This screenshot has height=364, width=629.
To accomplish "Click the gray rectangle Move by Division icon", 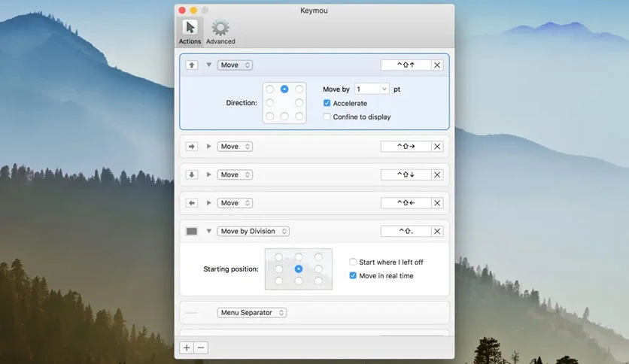I will (x=191, y=232).
